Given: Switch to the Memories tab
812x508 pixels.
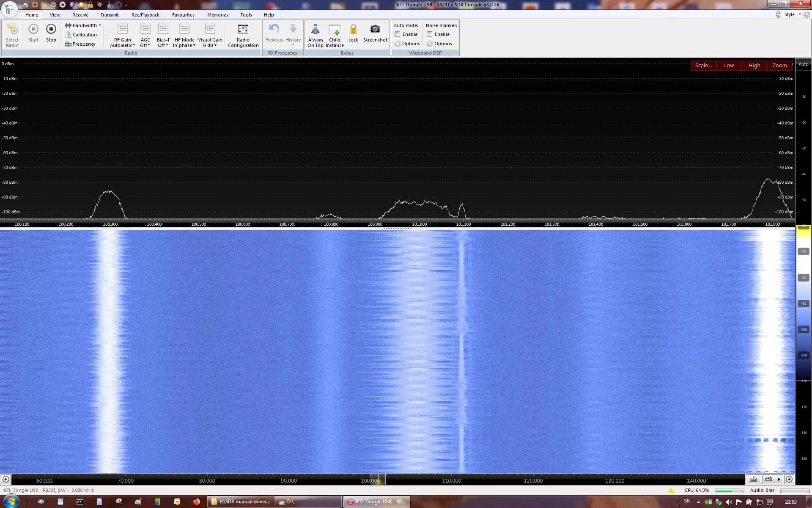Looking at the screenshot, I should tap(217, 15).
